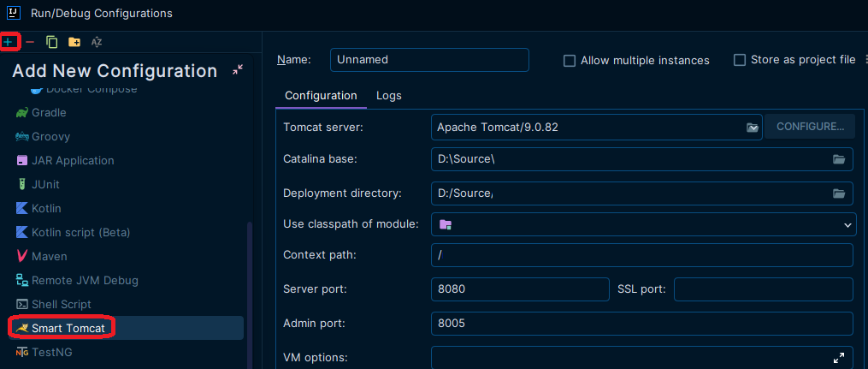Image resolution: width=868 pixels, height=369 pixels.
Task: Click the Shell Script terminal icon
Action: pos(22,304)
